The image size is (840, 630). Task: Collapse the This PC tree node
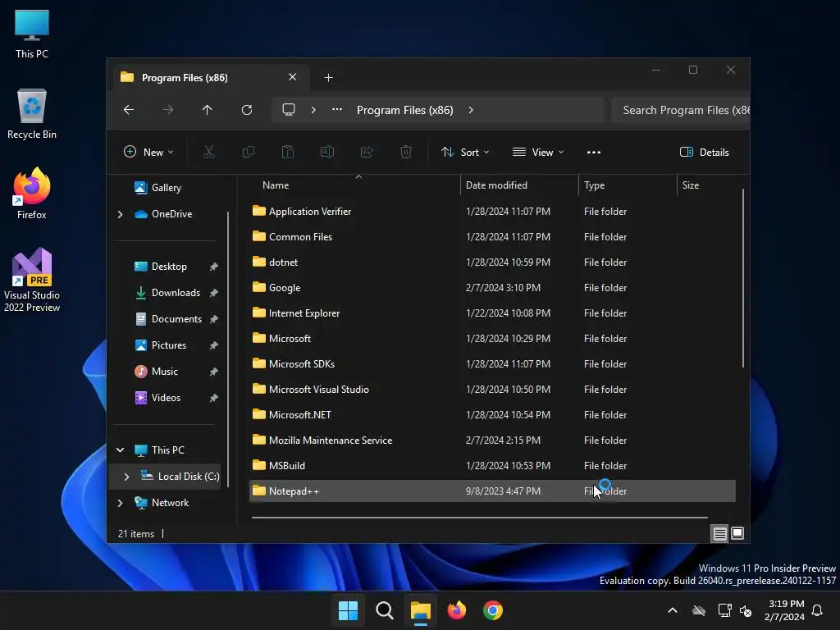120,450
